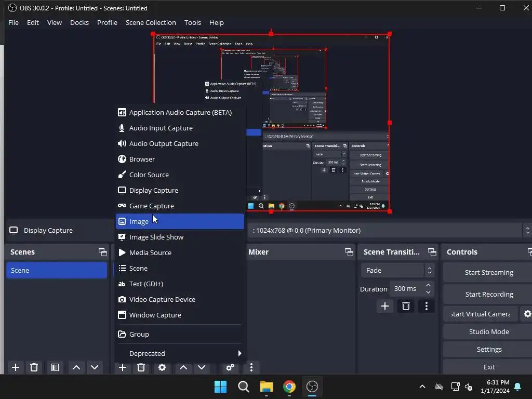This screenshot has height=399, width=532.
Task: Move scene up with arrow icon
Action: pos(76,367)
